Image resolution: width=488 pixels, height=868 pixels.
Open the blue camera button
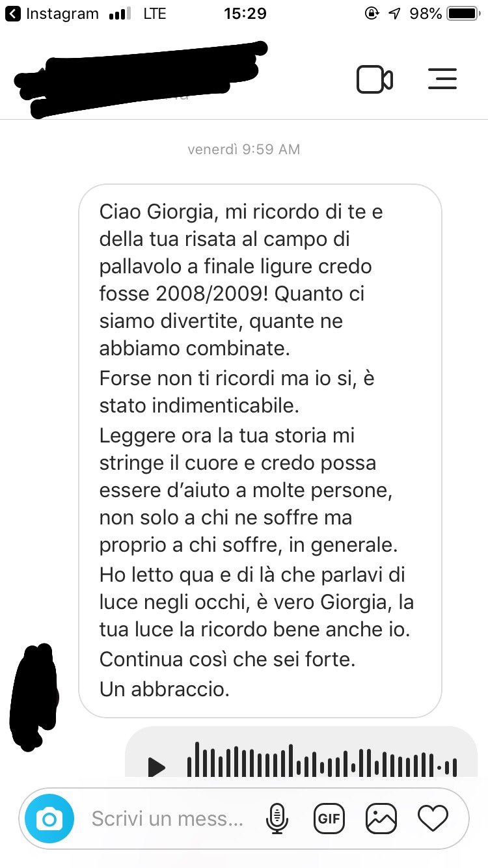point(49,819)
